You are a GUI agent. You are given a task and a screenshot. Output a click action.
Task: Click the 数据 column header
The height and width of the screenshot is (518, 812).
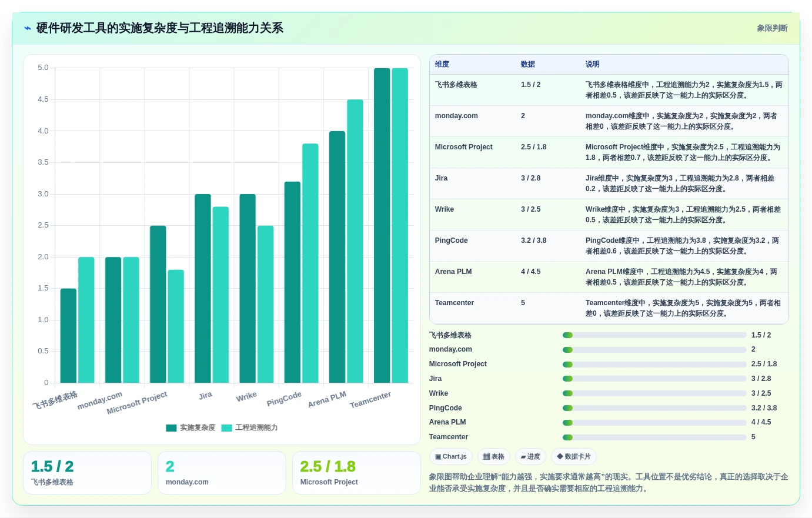pos(528,64)
